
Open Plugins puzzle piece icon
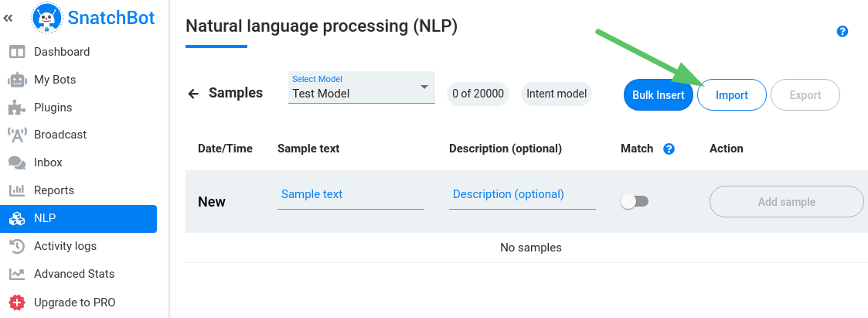click(17, 108)
